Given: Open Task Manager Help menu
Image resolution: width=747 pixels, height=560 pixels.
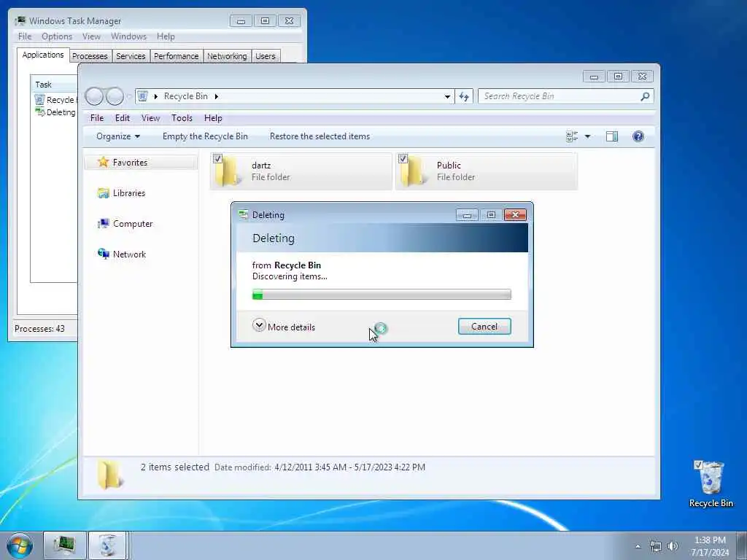Looking at the screenshot, I should [166, 36].
